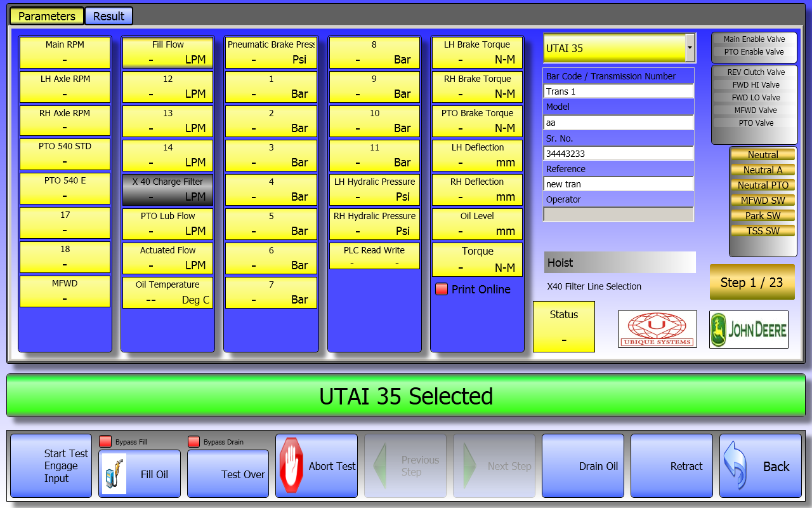Switch to the Result tab

coord(108,16)
